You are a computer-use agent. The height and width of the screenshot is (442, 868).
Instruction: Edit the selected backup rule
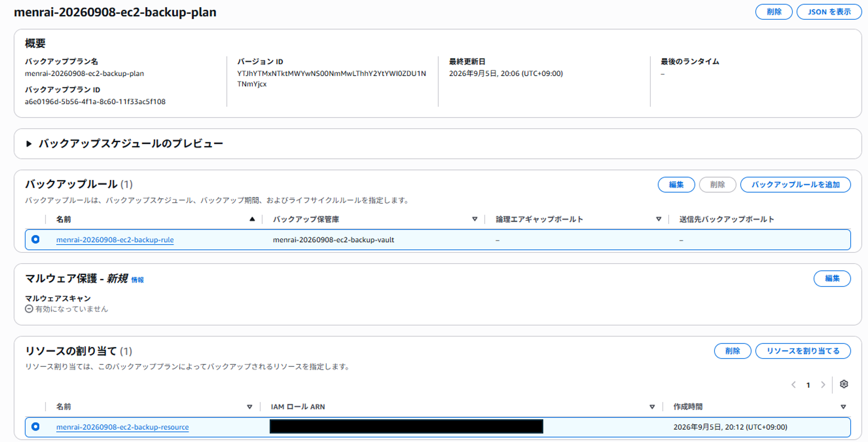coord(676,184)
